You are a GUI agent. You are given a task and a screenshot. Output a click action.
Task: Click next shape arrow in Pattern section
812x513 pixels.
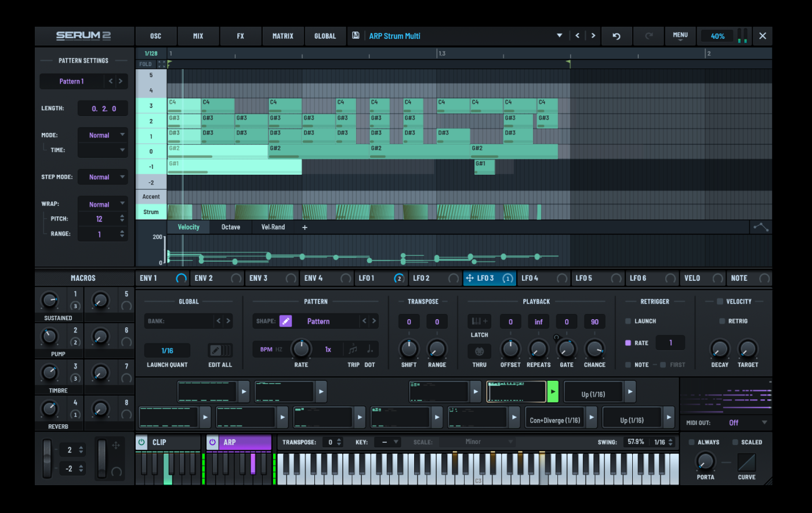pos(374,321)
